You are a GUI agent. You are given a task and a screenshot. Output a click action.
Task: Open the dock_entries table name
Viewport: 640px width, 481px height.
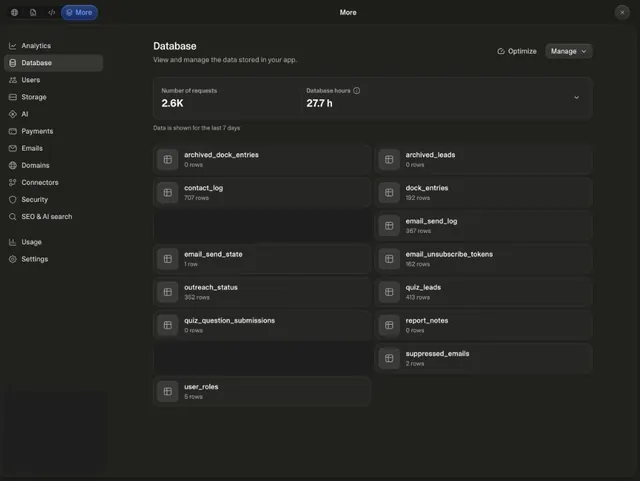(427, 188)
